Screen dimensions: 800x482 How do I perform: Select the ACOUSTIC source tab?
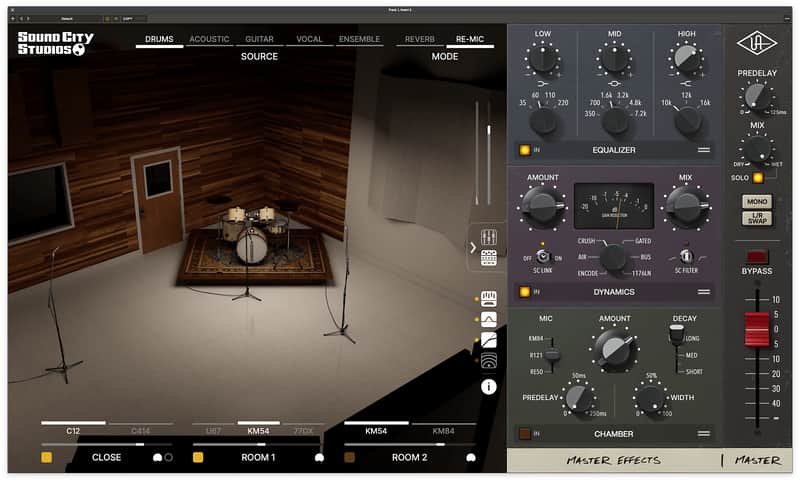(x=209, y=39)
